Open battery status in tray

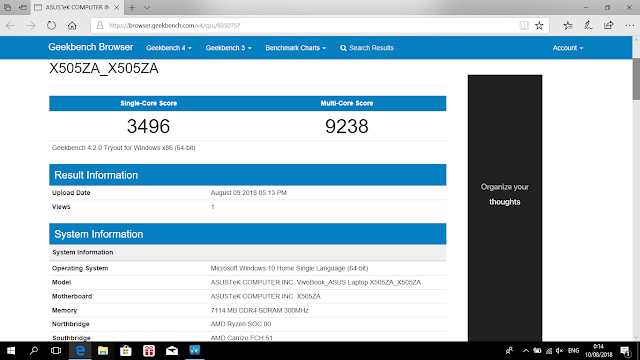tap(537, 351)
